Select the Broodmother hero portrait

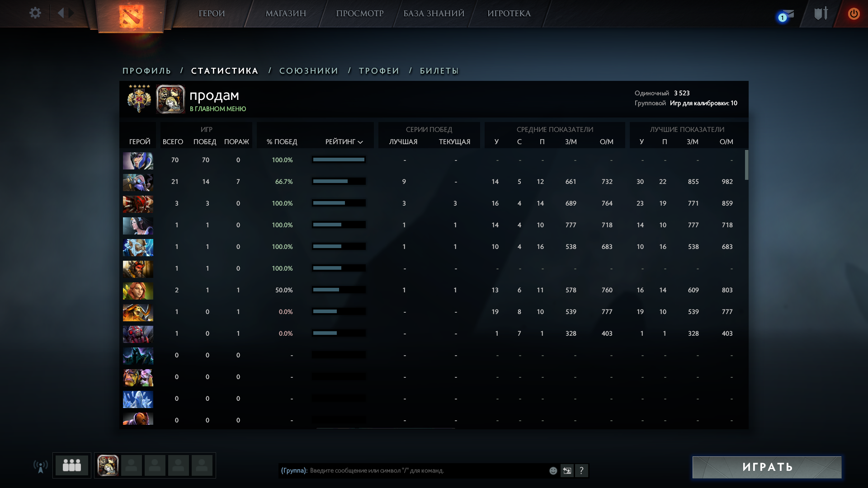click(138, 334)
